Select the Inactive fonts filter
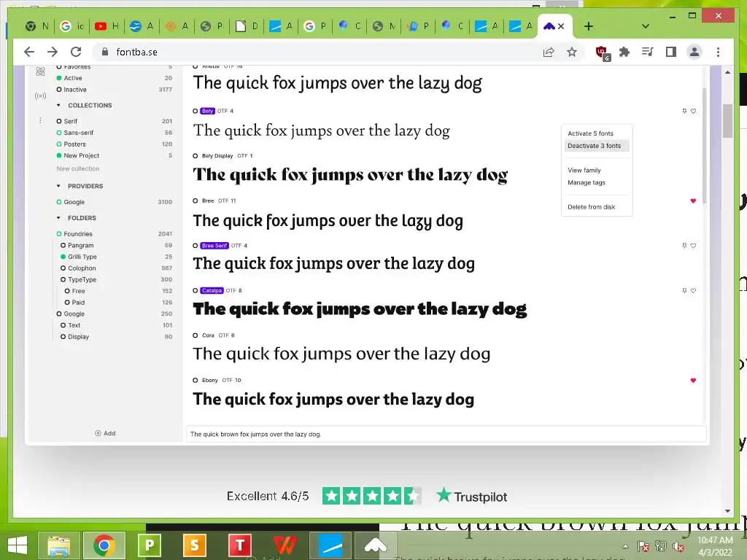 pyautogui.click(x=75, y=90)
